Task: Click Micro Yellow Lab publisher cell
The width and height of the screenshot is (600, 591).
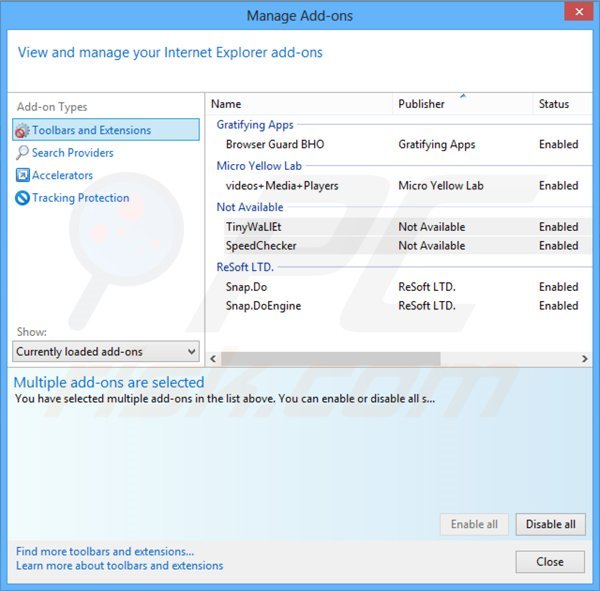Action: [441, 186]
